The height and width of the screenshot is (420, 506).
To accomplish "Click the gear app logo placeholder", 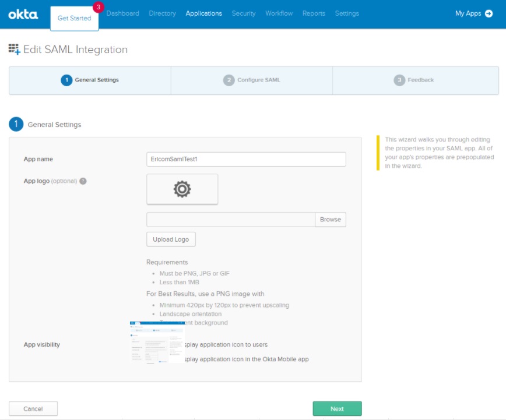I will (182, 189).
